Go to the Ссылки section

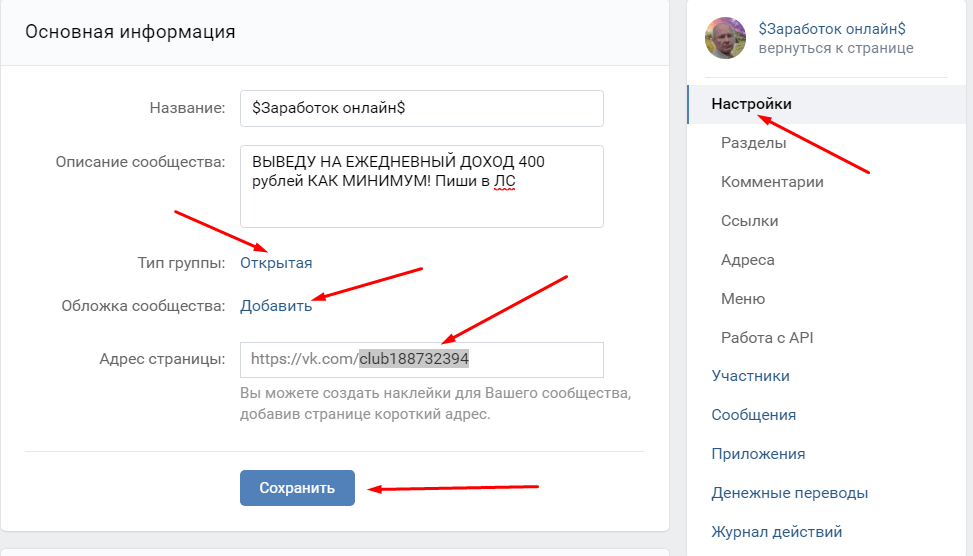click(749, 221)
